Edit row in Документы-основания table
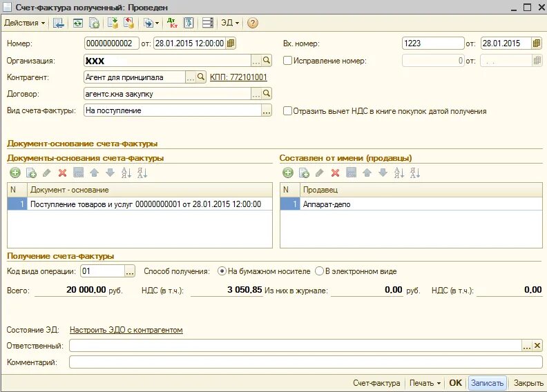 pyautogui.click(x=47, y=173)
